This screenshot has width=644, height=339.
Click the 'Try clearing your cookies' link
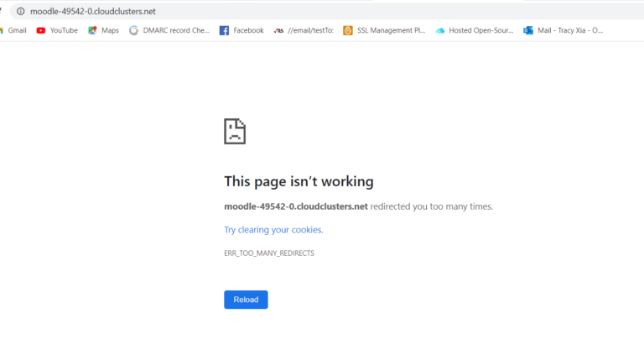(273, 230)
